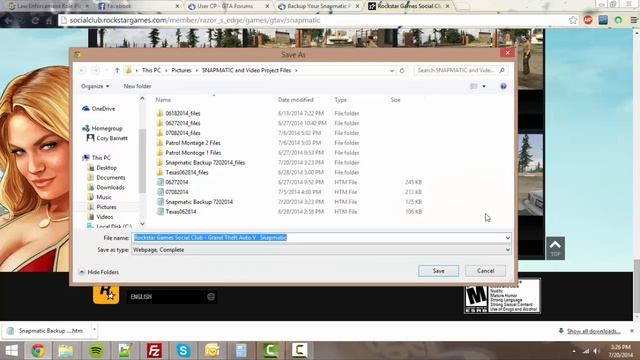Go up one folder level with Up arrow
Image resolution: width=640 pixels, height=360 pixels.
pos(117,71)
